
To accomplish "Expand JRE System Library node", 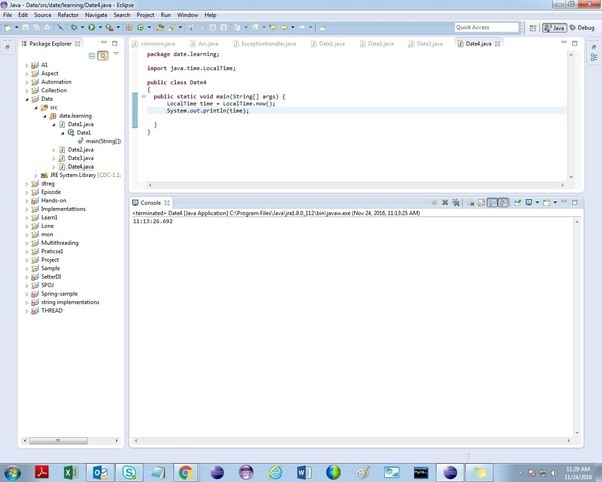I will pyautogui.click(x=36, y=175).
